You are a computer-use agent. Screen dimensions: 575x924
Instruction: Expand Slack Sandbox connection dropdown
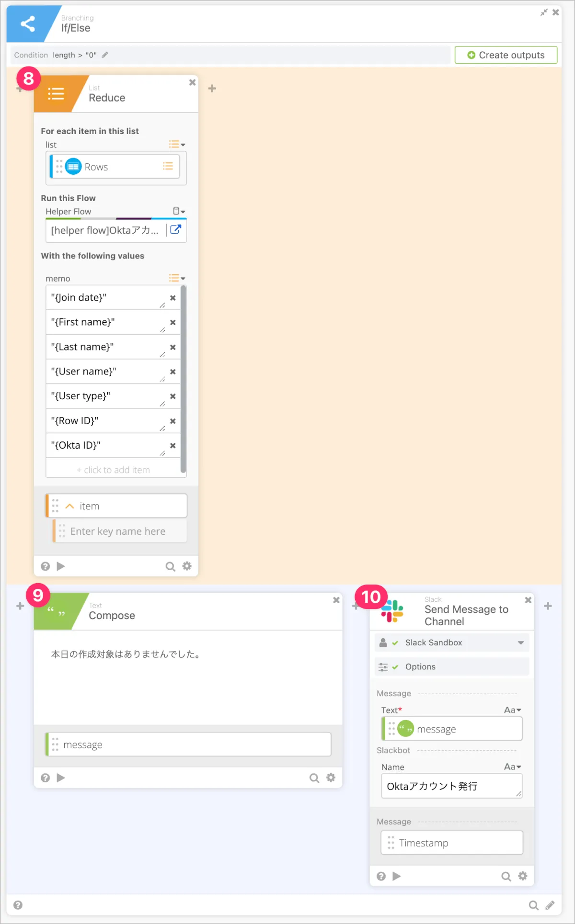521,643
